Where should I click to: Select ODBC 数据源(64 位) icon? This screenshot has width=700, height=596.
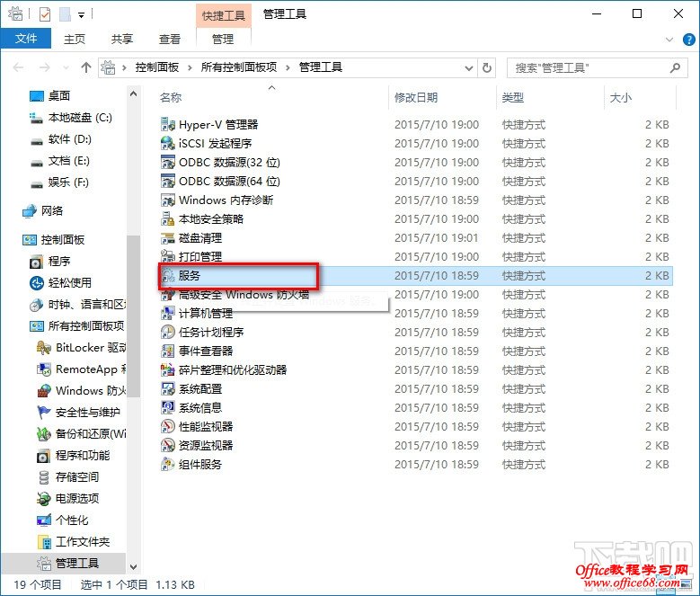click(x=167, y=182)
